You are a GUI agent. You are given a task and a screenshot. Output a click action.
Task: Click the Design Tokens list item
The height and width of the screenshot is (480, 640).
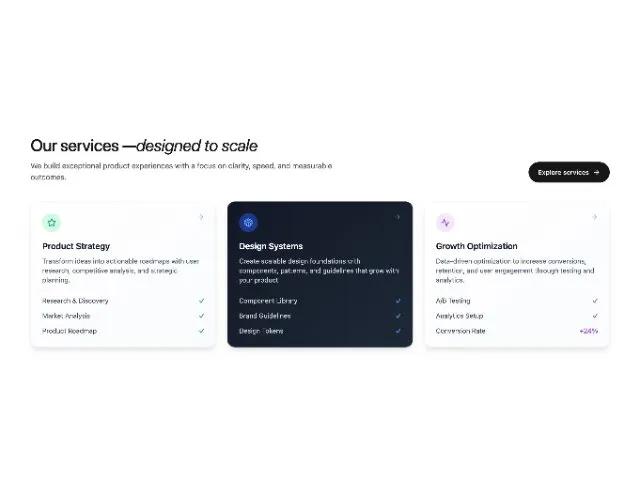[261, 331]
